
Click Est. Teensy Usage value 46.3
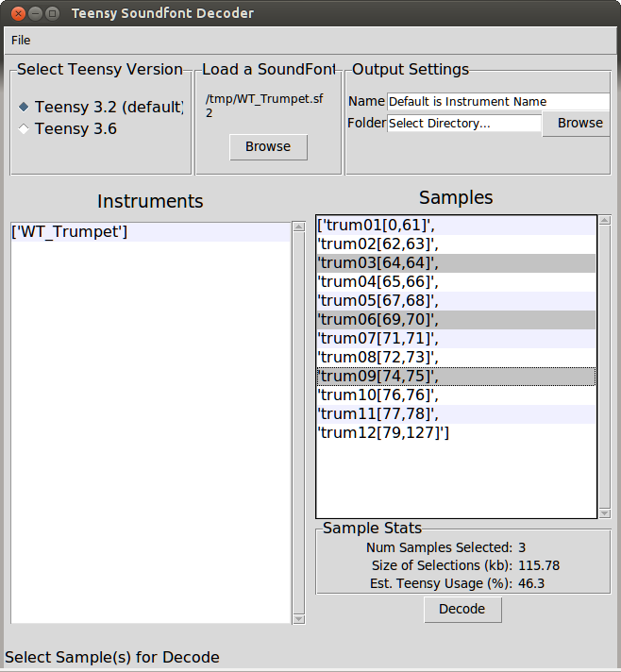tap(531, 583)
